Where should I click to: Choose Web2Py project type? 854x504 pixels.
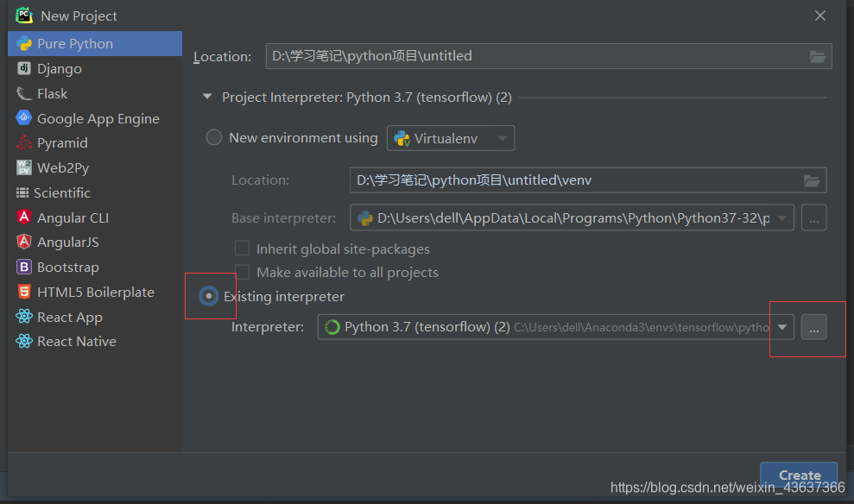pyautogui.click(x=95, y=167)
